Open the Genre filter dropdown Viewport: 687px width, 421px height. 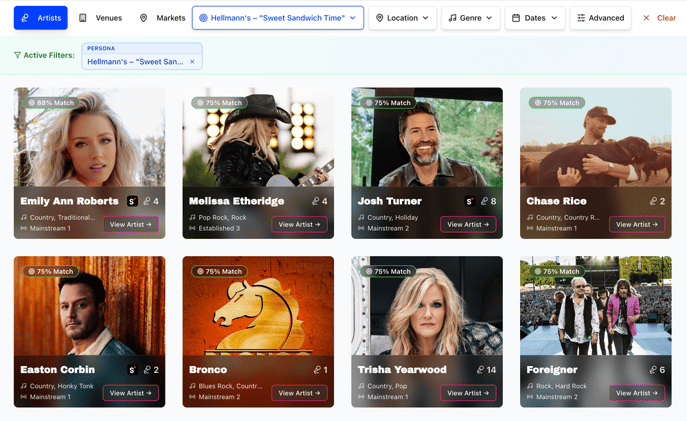(x=471, y=18)
